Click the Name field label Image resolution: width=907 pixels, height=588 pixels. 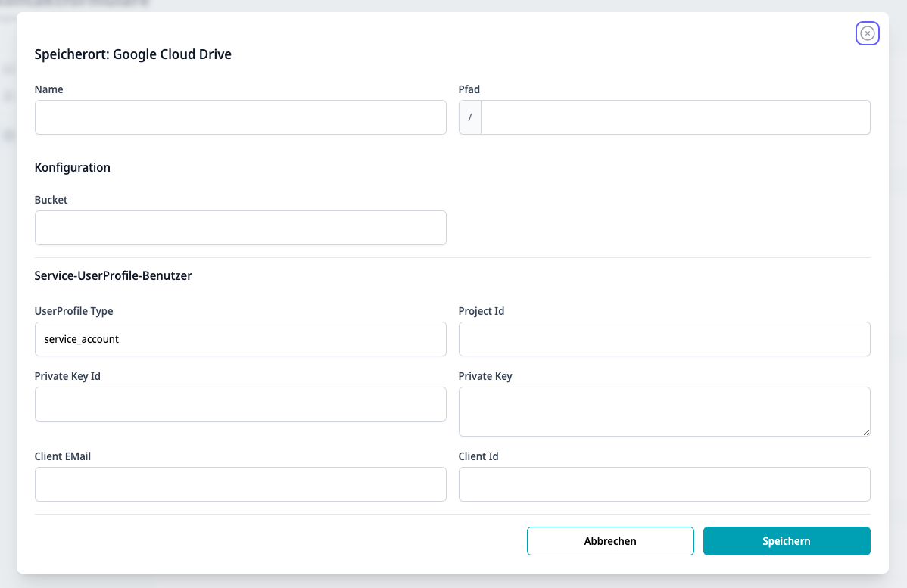48,89
